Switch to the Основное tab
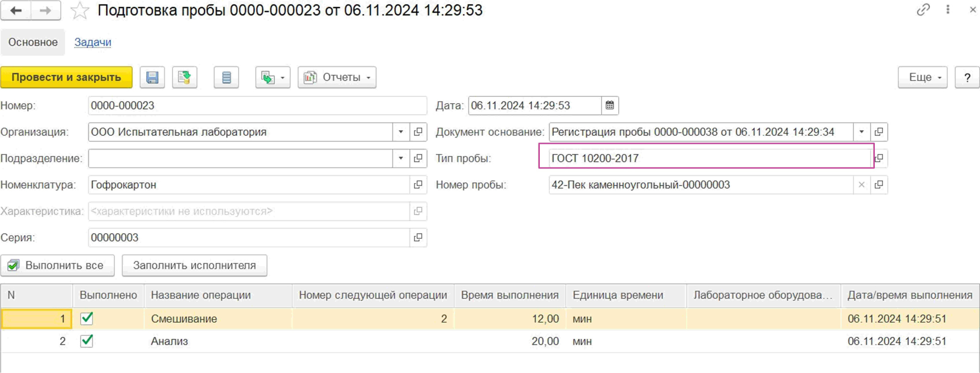 coord(33,42)
